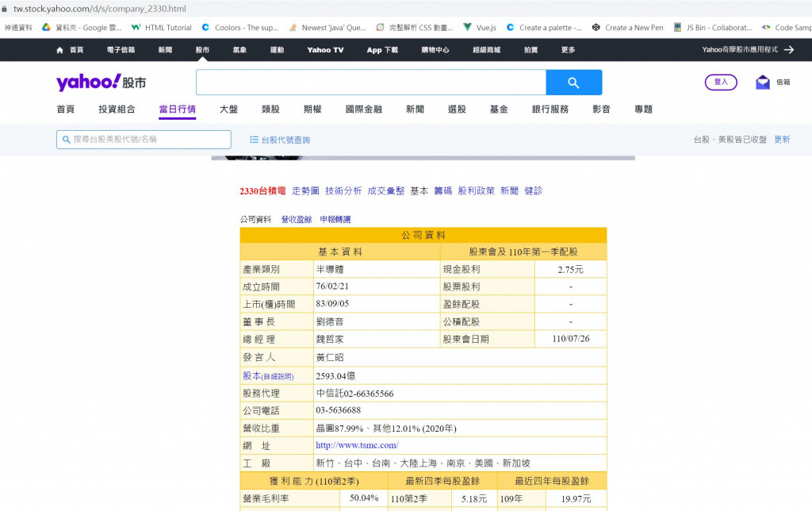The height and width of the screenshot is (511, 812).
Task: Open the Vue.js bookmark
Action: (480, 28)
